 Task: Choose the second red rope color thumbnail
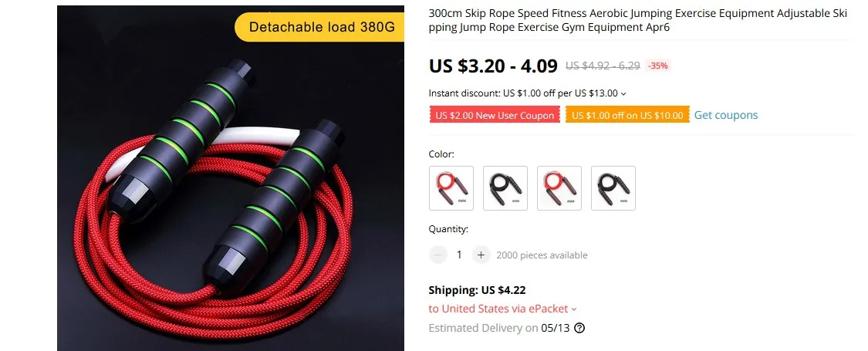[559, 188]
